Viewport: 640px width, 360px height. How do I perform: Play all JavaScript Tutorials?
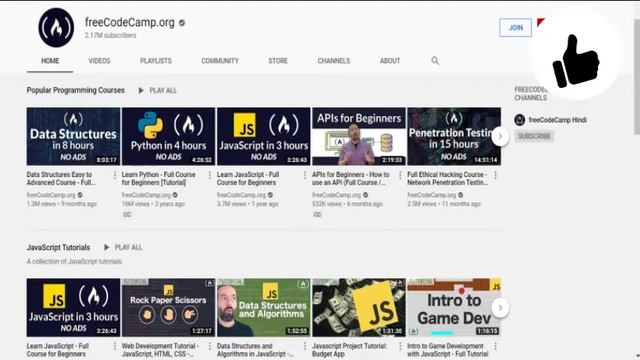123,247
